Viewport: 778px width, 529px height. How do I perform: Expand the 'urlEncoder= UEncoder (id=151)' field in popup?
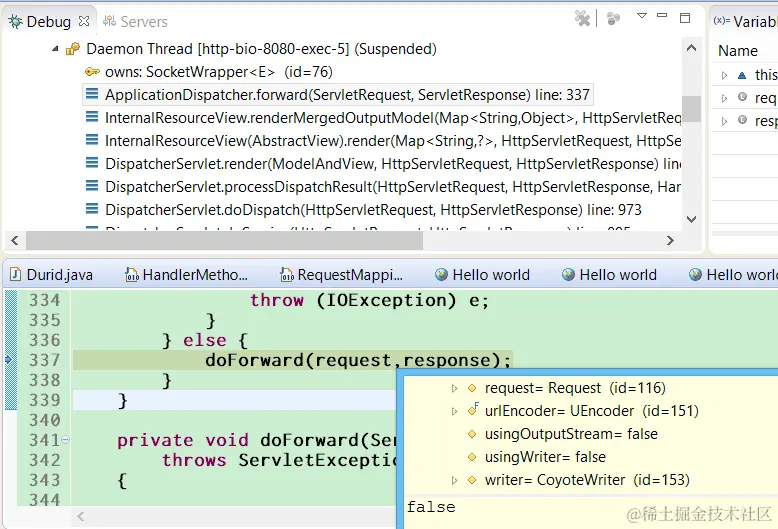coord(454,411)
